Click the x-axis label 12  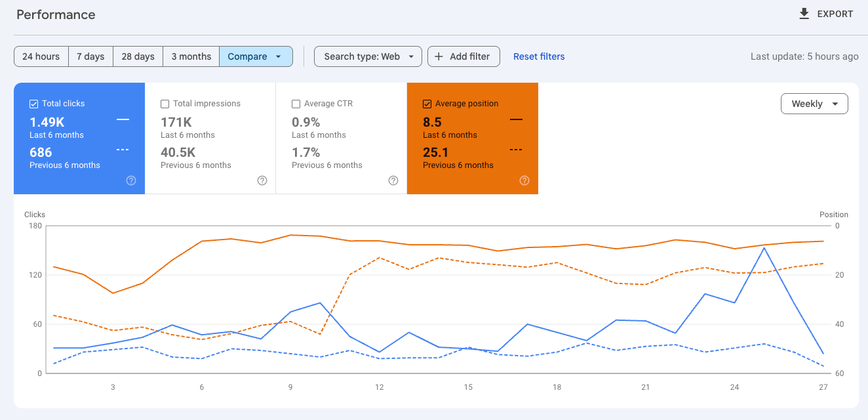[x=380, y=387]
